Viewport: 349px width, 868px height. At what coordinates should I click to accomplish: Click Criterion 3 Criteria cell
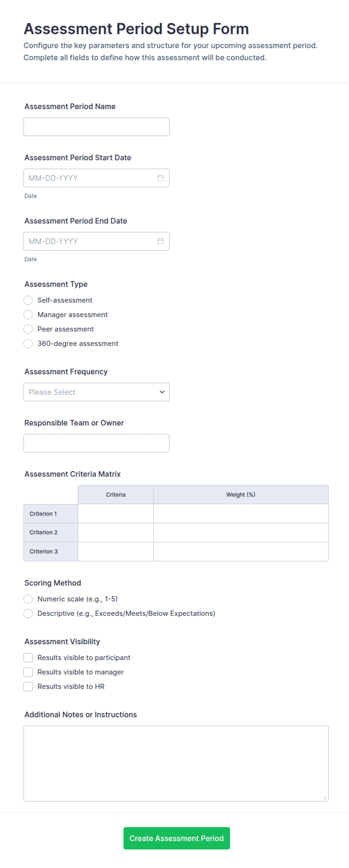116,552
